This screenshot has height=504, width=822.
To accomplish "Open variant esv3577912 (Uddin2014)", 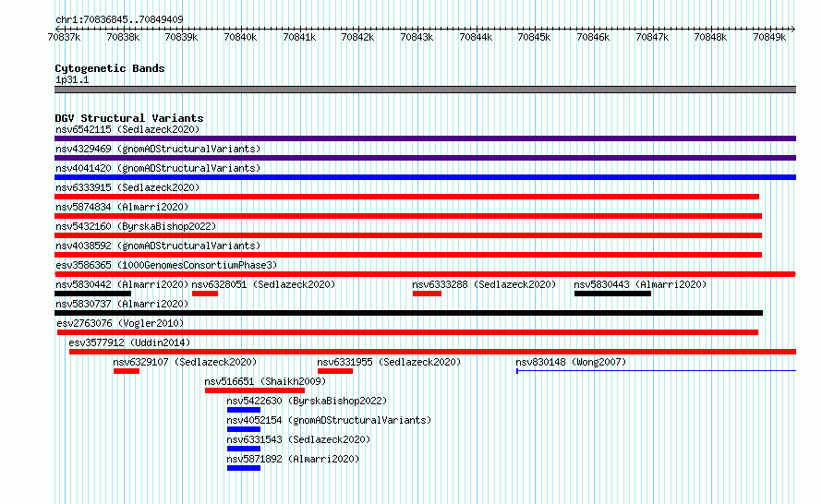I will click(129, 342).
